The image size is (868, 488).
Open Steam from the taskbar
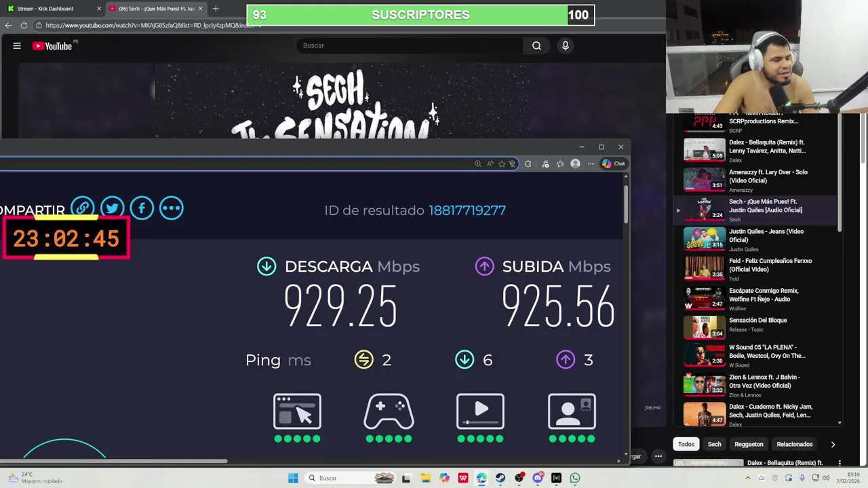pos(500,478)
